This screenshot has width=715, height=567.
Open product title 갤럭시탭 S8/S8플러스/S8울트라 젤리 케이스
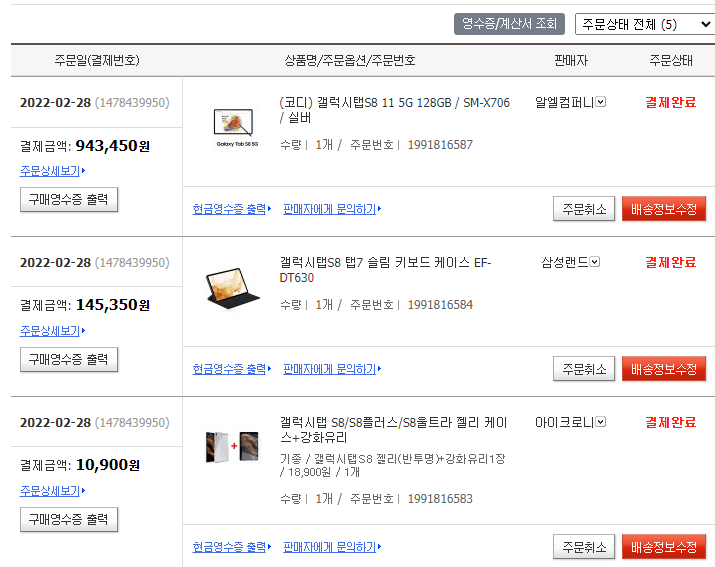393,430
